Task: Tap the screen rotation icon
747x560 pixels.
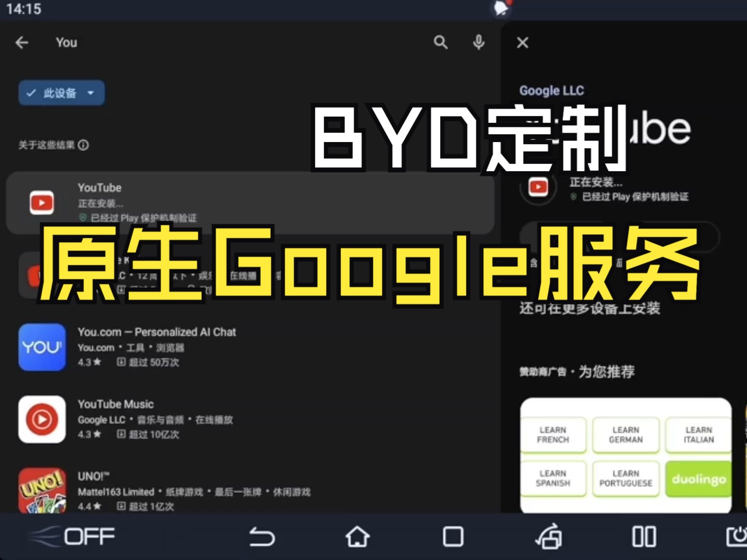Action: 549,537
